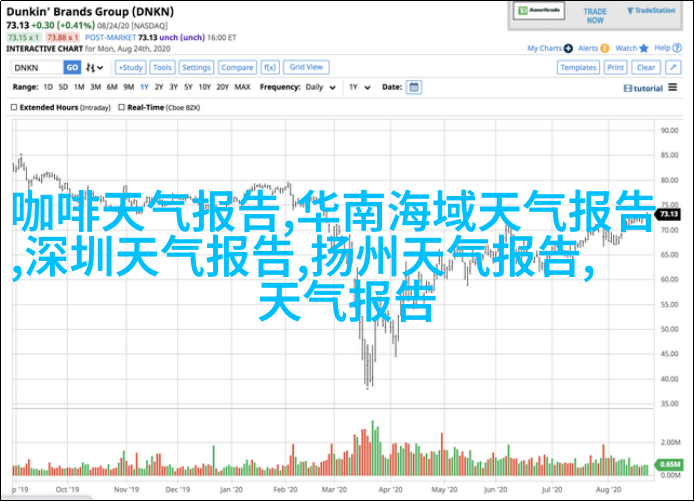Open the Templates button
The width and height of the screenshot is (695, 502).
click(578, 67)
